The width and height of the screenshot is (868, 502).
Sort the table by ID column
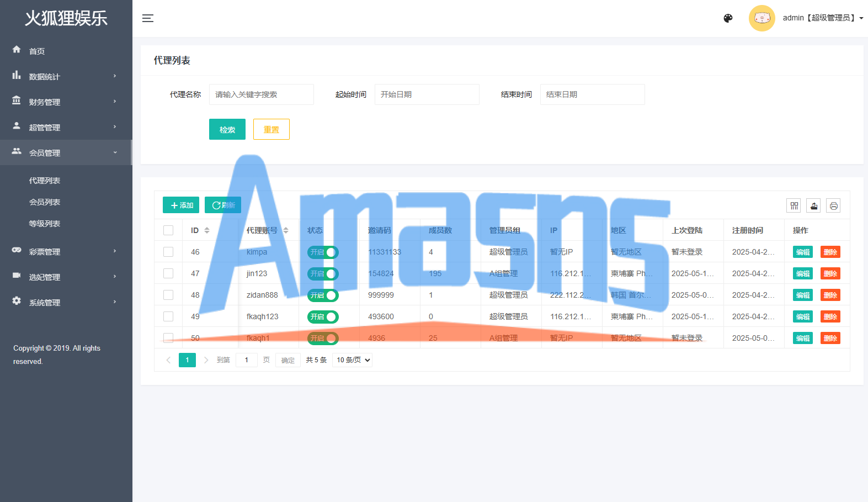(207, 230)
